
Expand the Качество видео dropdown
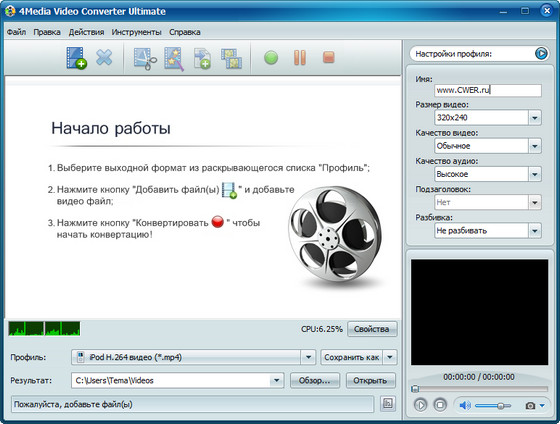pos(535,146)
